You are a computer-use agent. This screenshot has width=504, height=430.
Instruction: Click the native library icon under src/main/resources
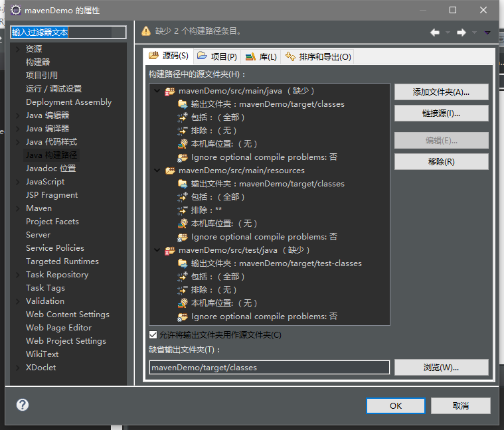tap(183, 224)
